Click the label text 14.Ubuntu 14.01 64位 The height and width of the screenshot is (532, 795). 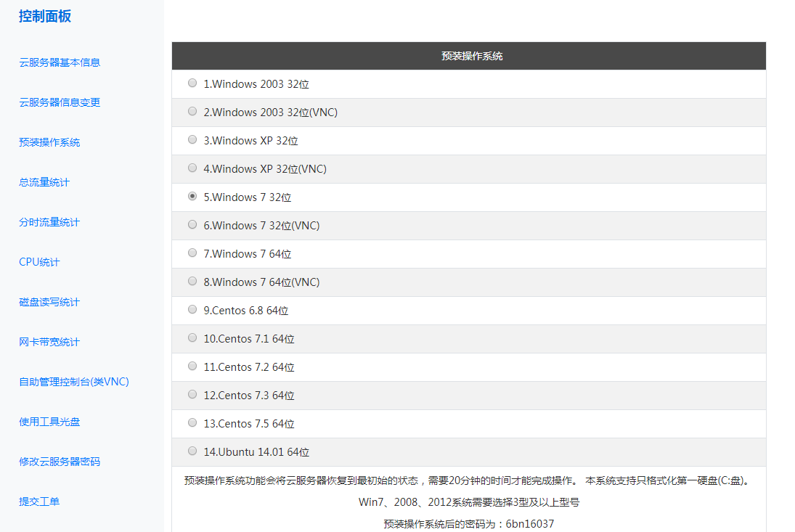pos(256,452)
